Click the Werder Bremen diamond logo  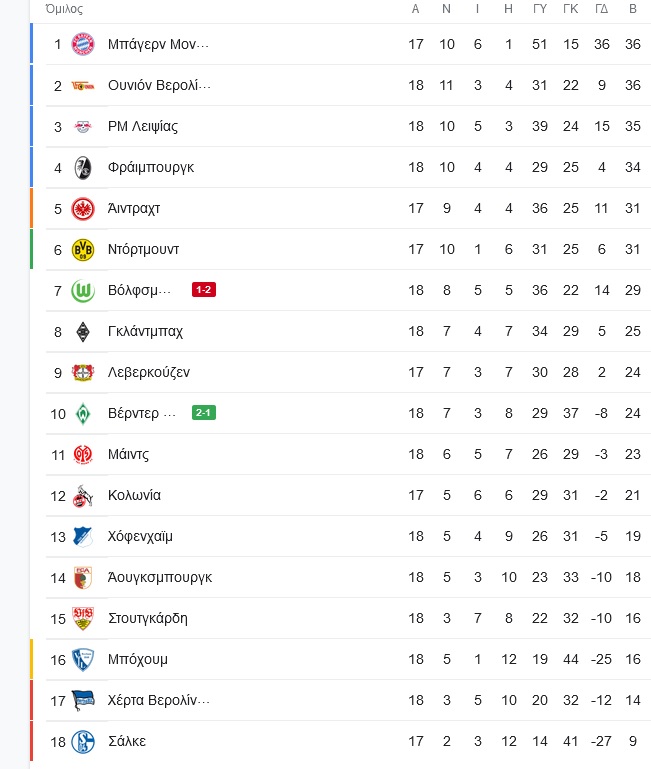[82, 414]
